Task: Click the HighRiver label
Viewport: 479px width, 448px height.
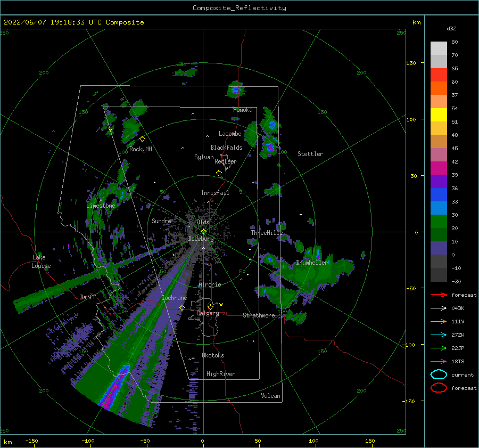Action: click(x=221, y=374)
